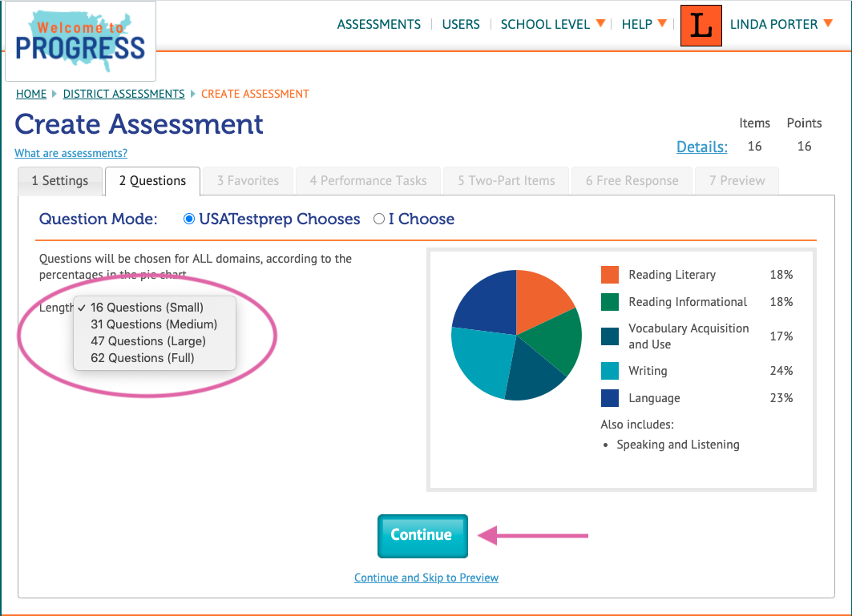The width and height of the screenshot is (852, 616).
Task: Switch to the 7 Preview tab
Action: (737, 181)
